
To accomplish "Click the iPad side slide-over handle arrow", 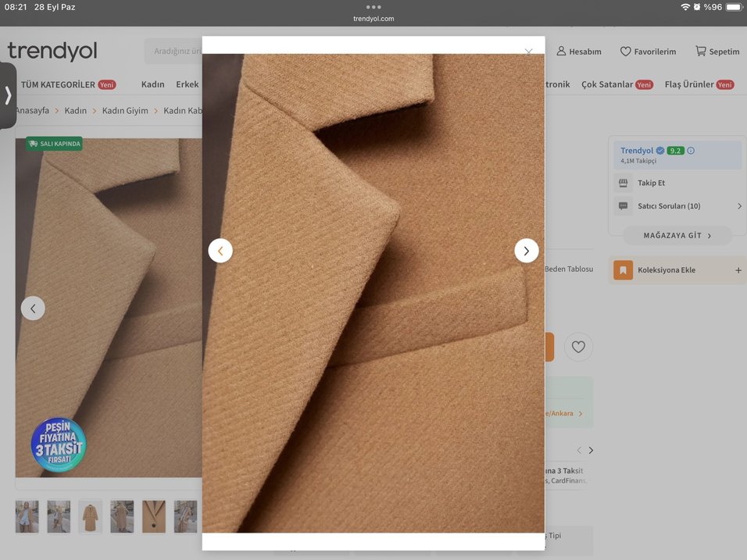I will coord(8,95).
